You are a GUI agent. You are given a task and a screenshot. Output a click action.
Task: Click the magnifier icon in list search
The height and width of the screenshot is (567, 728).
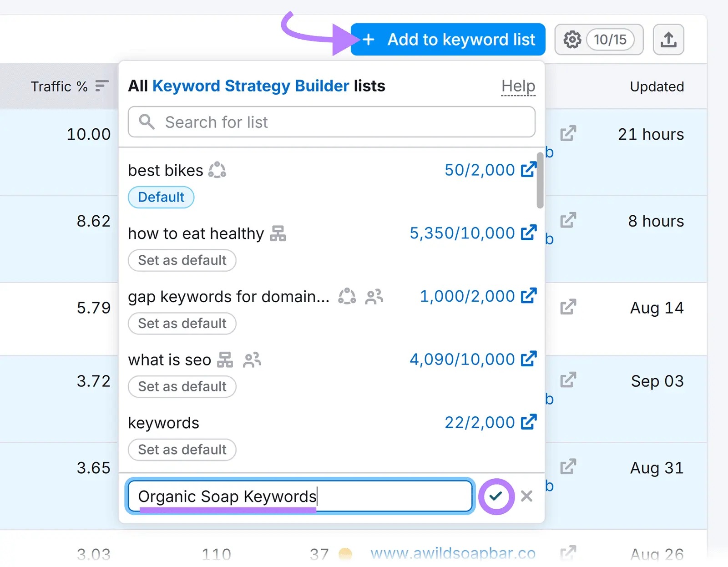pos(147,121)
